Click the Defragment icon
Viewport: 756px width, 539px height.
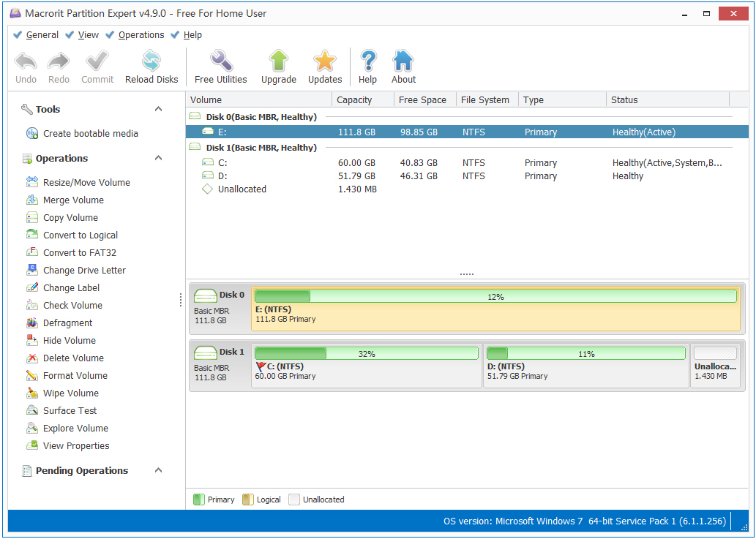pyautogui.click(x=31, y=323)
